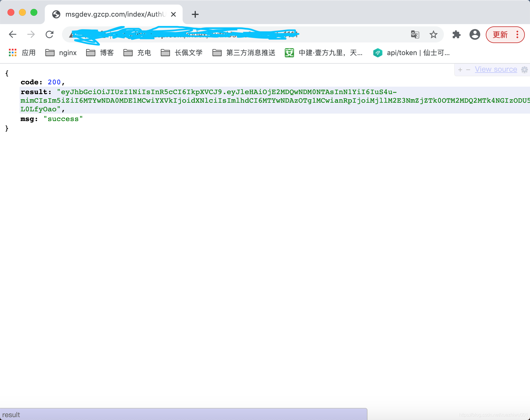Image resolution: width=530 pixels, height=420 pixels.
Task: Select the result key label
Action: 36,92
